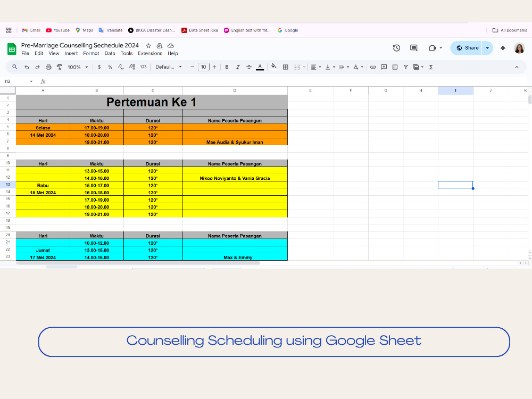Hide the menus with caret
The image size is (532, 399).
pos(517,67)
